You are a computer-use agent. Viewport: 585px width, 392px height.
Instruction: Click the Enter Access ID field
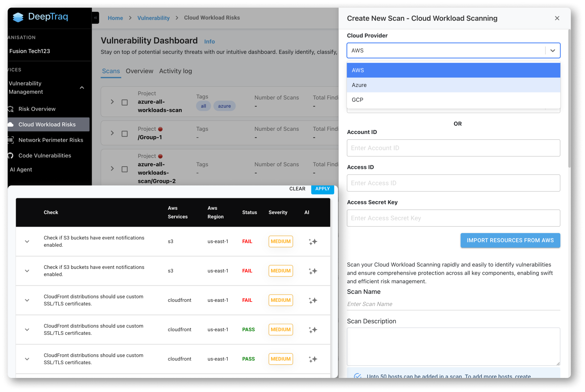tap(453, 183)
